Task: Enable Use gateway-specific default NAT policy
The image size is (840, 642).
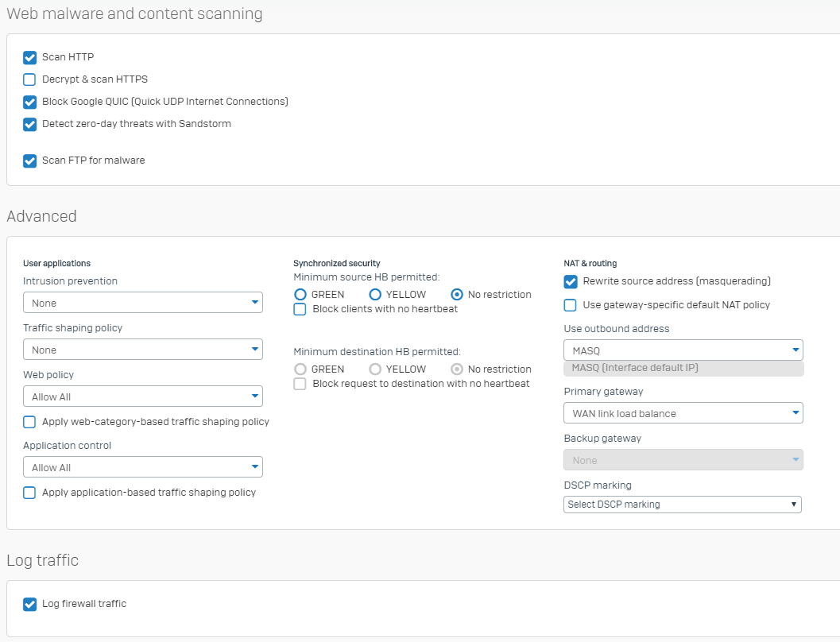Action: click(571, 305)
